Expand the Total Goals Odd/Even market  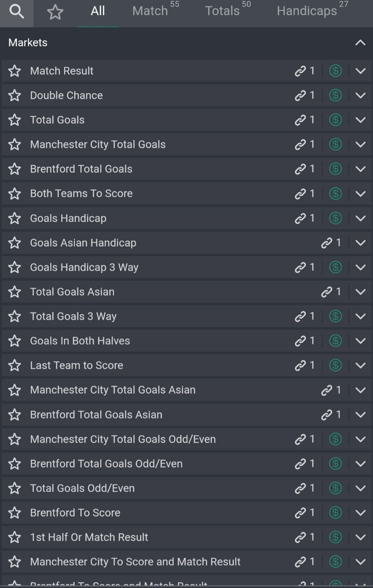click(360, 488)
